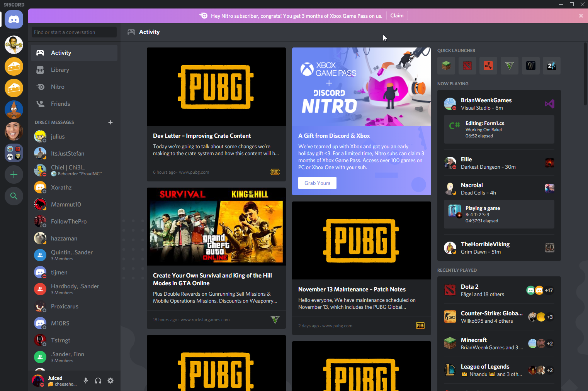Image resolution: width=588 pixels, height=391 pixels.
Task: Click the Add a Server plus icon
Action: [x=14, y=174]
